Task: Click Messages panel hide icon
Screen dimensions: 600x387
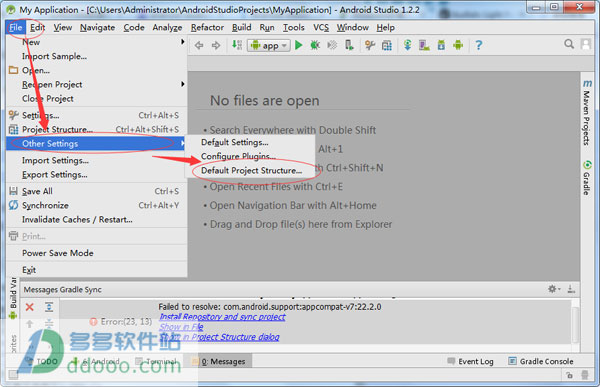Action: coord(571,289)
